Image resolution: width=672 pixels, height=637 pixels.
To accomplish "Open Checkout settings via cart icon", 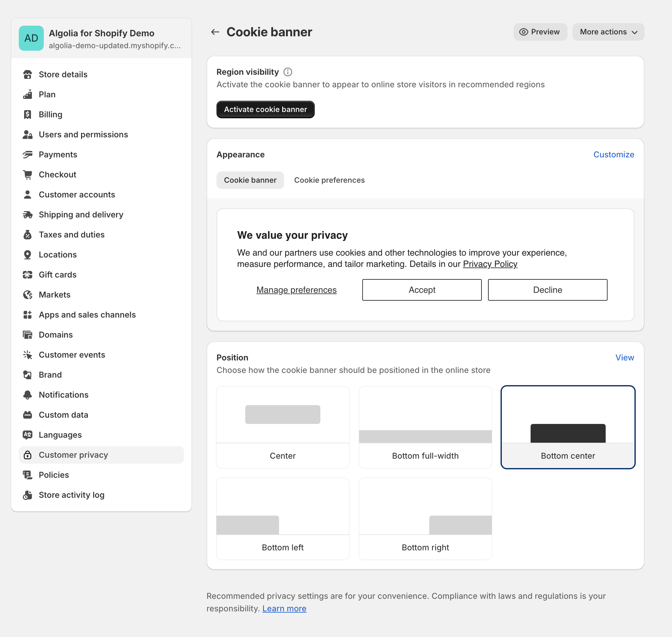I will [28, 174].
